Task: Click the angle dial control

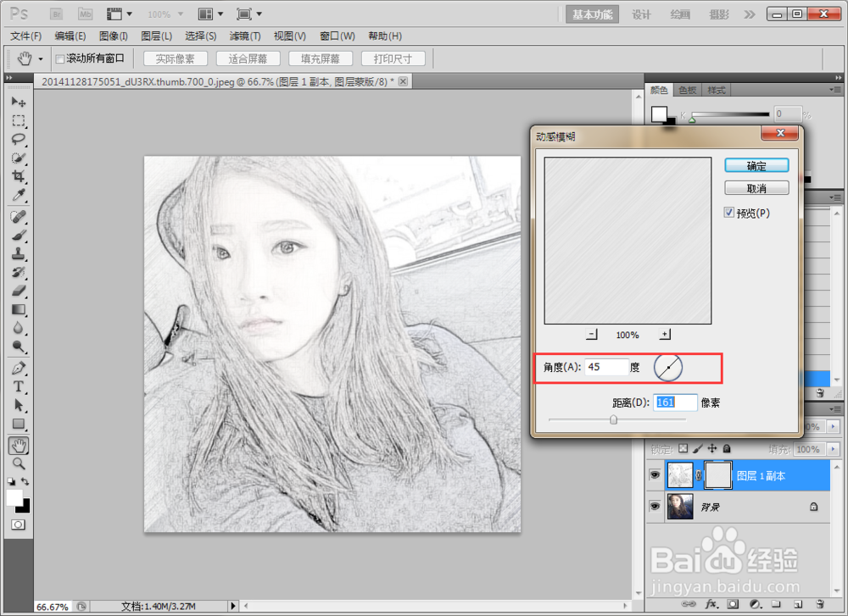Action: (668, 368)
